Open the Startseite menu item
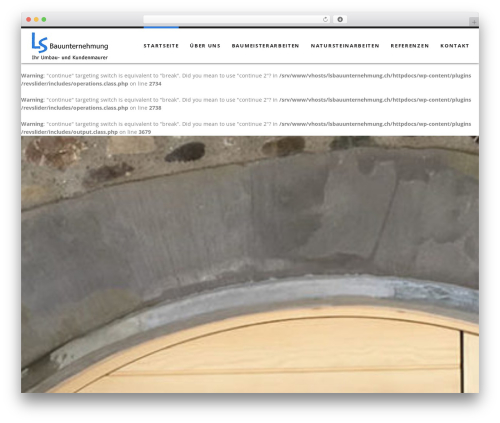The width and height of the screenshot is (500, 423). pos(161,46)
